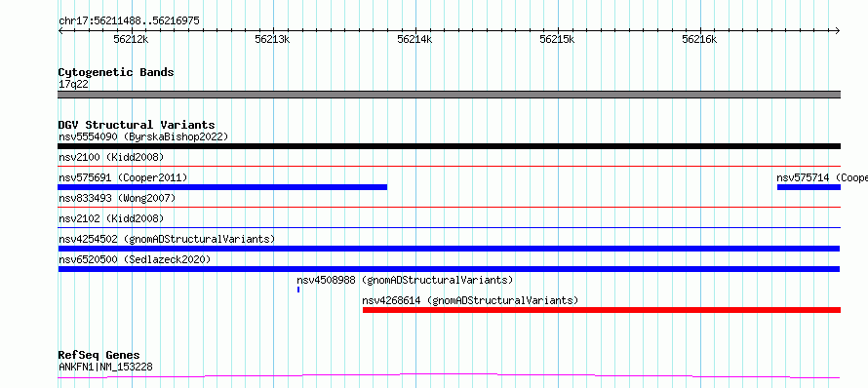Viewport: 868px width, 388px height.
Task: Open the nsv6520500 (Sedlazeck2020) label
Action: (x=135, y=259)
